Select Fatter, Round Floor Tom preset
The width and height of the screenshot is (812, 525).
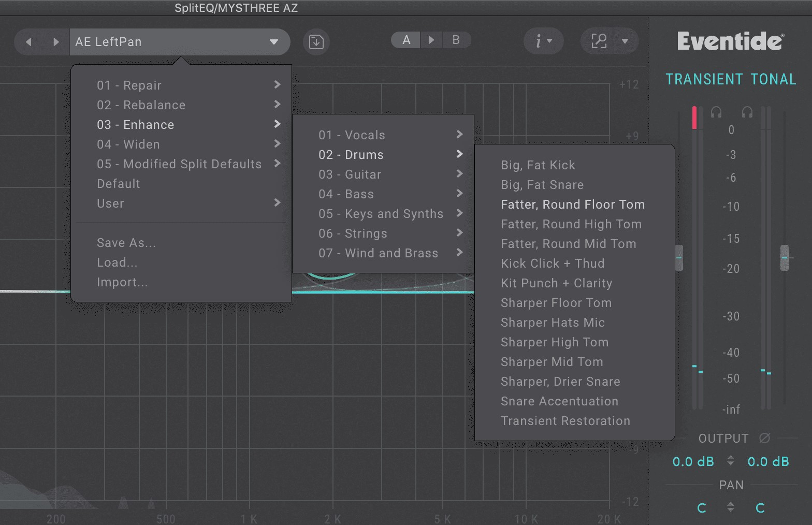point(573,205)
